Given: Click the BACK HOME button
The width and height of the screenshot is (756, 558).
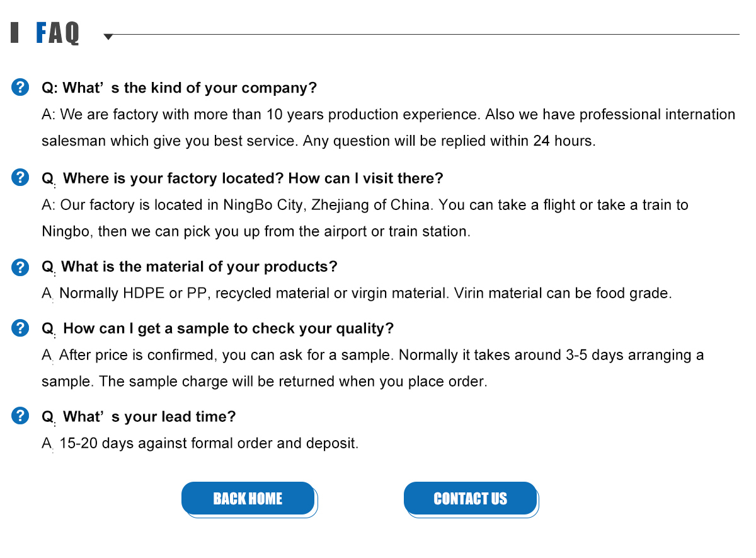Looking at the screenshot, I should click(x=248, y=499).
